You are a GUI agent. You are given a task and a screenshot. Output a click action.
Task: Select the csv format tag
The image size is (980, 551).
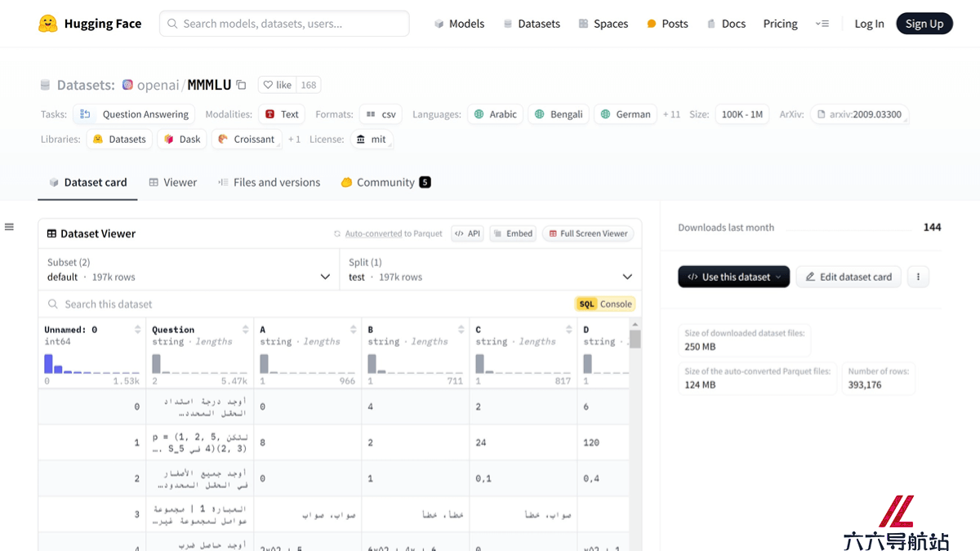coord(381,114)
